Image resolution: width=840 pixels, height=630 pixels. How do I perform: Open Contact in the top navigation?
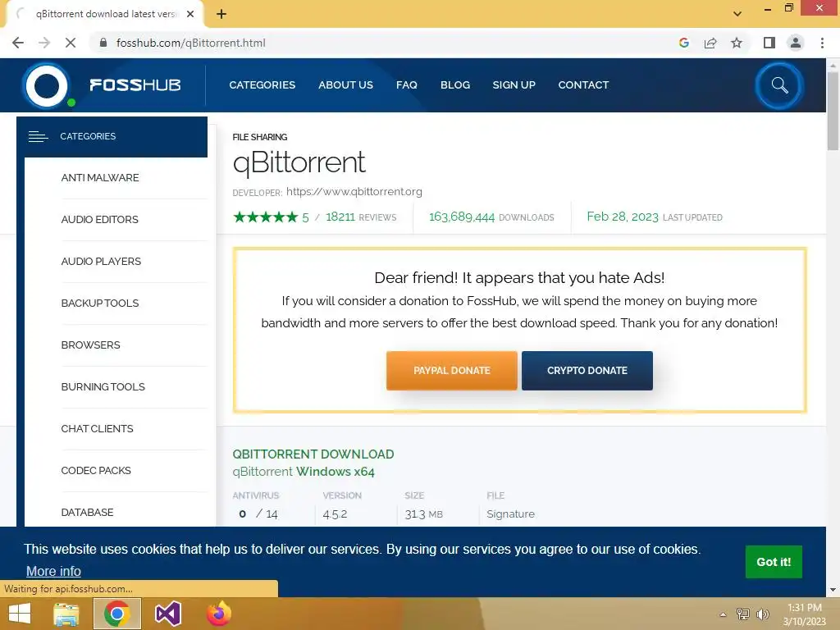[x=583, y=84]
